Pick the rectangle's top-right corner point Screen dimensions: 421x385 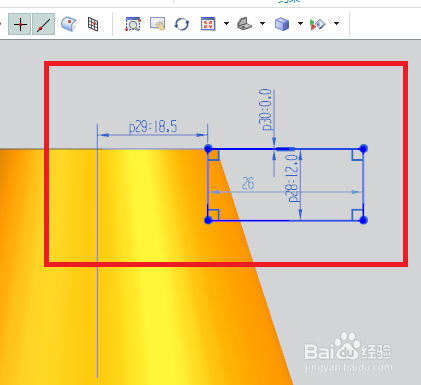click(x=364, y=149)
